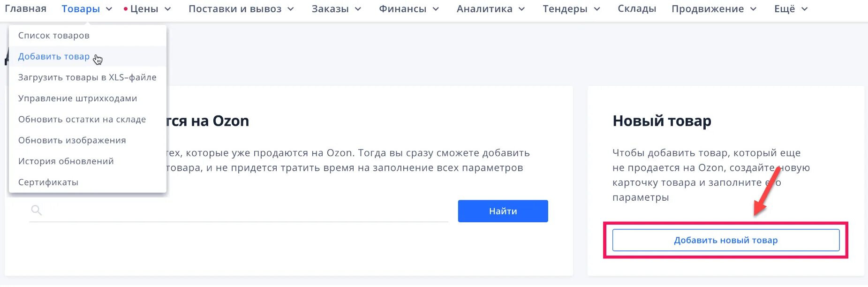This screenshot has width=868, height=287.
Task: Open the Продвижение dropdown
Action: point(713,9)
